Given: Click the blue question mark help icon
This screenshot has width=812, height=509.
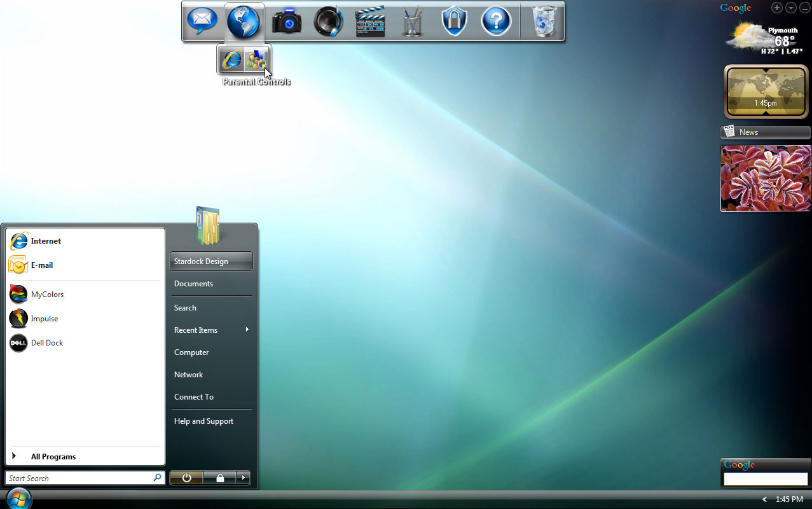Looking at the screenshot, I should click(496, 21).
